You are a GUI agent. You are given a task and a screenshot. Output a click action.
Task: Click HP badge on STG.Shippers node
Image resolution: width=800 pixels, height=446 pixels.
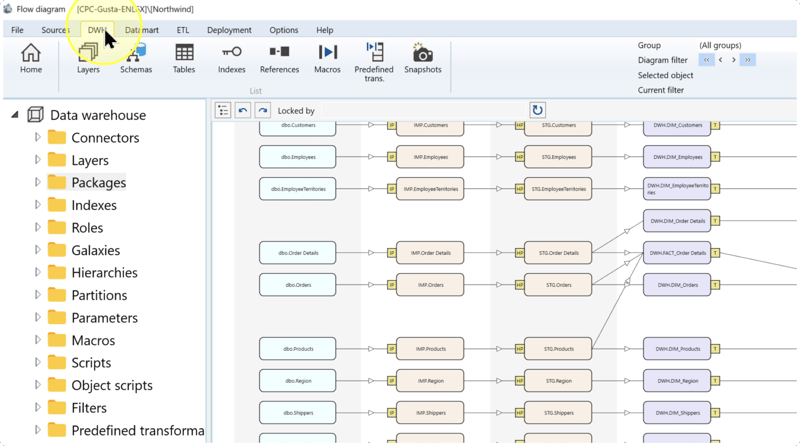tap(519, 413)
